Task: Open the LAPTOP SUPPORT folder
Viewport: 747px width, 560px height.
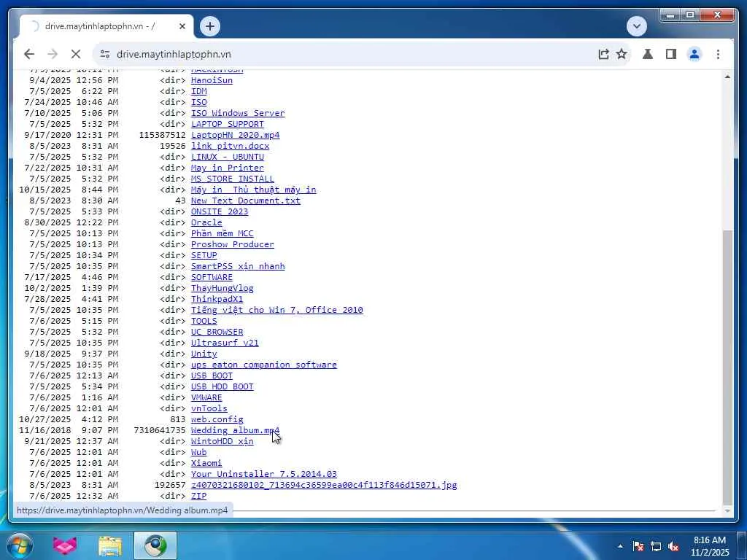Action: point(228,124)
